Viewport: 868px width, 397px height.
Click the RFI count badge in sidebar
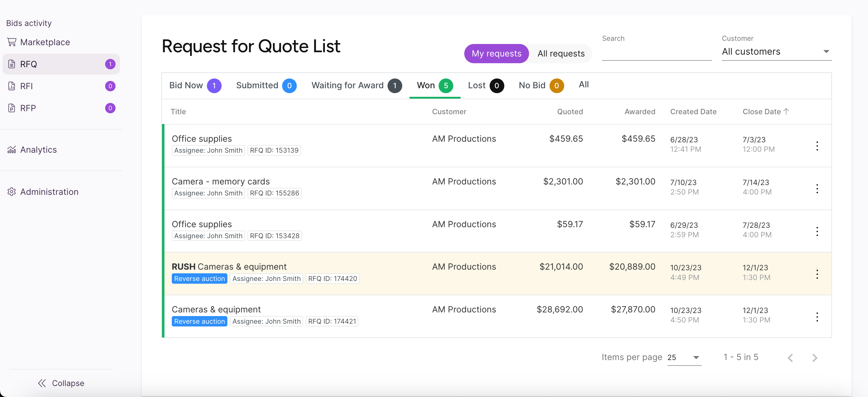pos(110,86)
